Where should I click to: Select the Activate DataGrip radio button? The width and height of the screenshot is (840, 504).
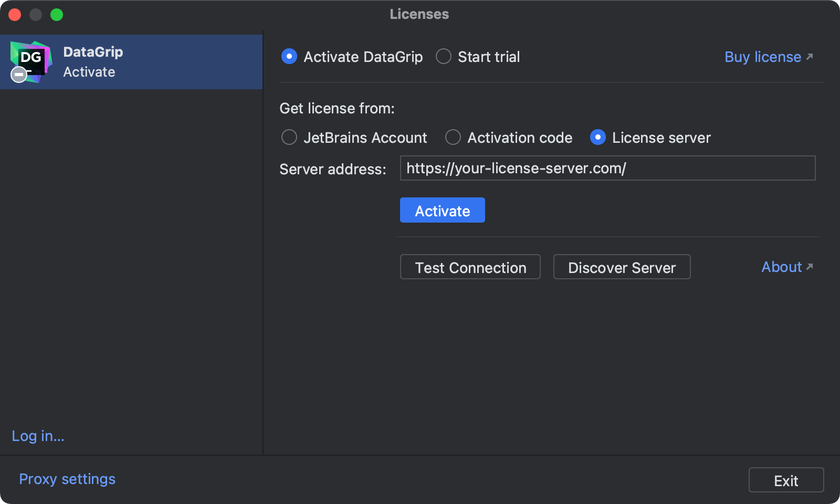pyautogui.click(x=289, y=56)
